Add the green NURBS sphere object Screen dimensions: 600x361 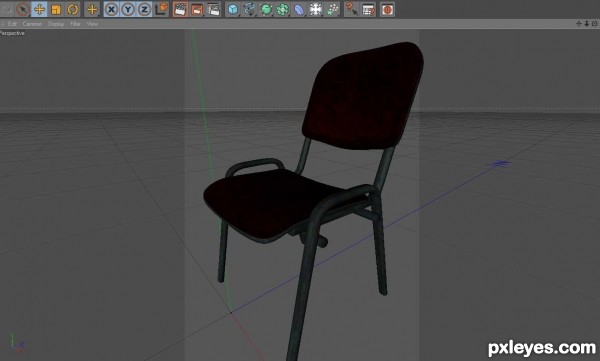266,9
